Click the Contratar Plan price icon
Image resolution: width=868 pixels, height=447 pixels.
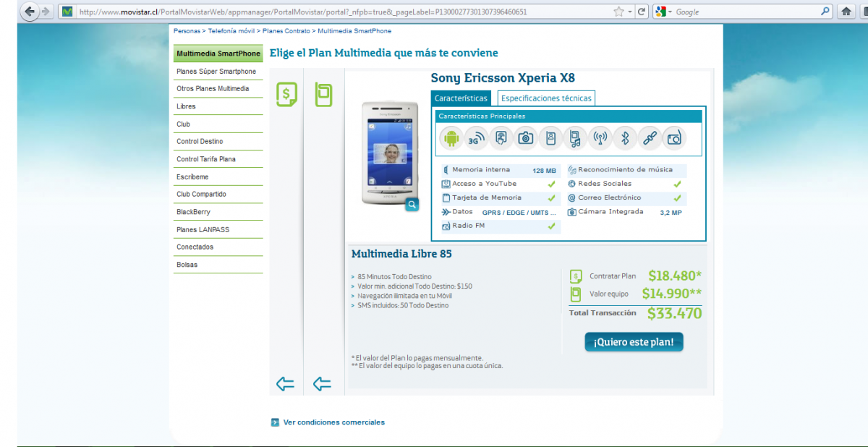(576, 276)
